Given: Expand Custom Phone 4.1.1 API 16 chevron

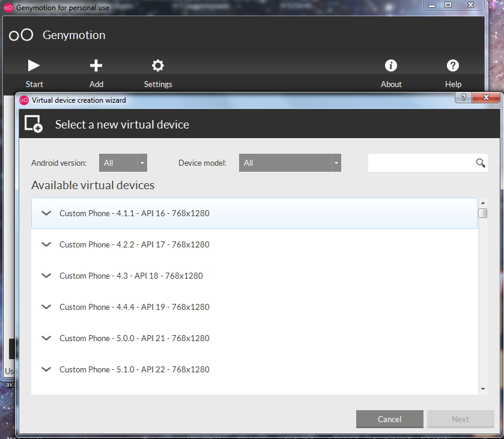Looking at the screenshot, I should (46, 213).
